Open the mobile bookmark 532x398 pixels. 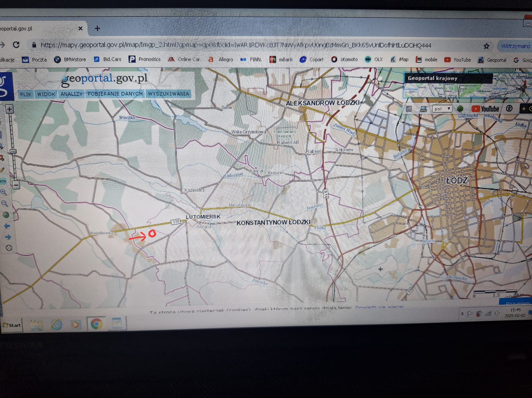[427, 60]
